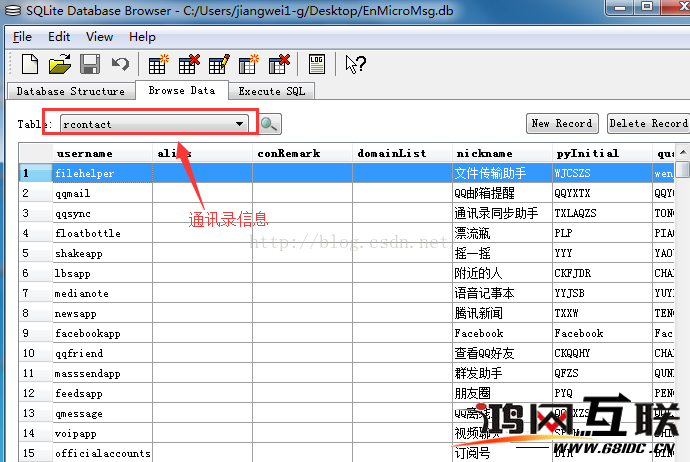690x462 pixels.
Task: Click the nickname column header
Action: click(502, 154)
